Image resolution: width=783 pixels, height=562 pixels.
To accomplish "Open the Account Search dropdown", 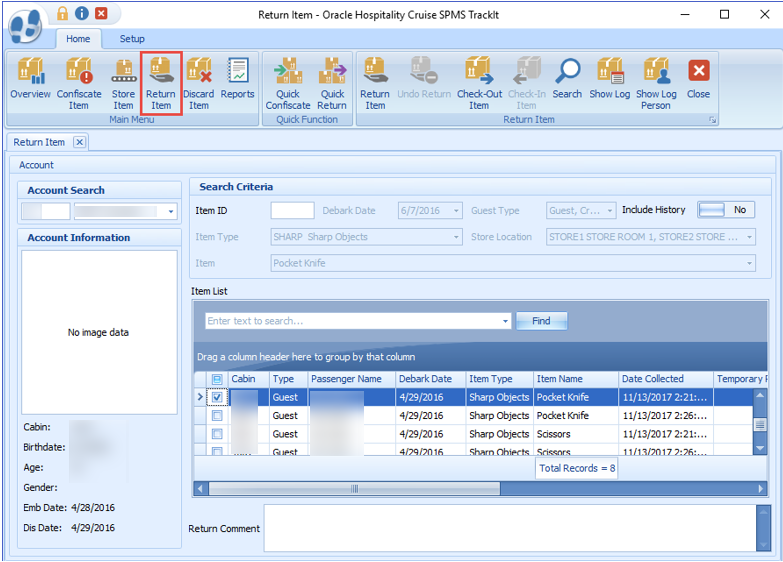I will (x=171, y=211).
